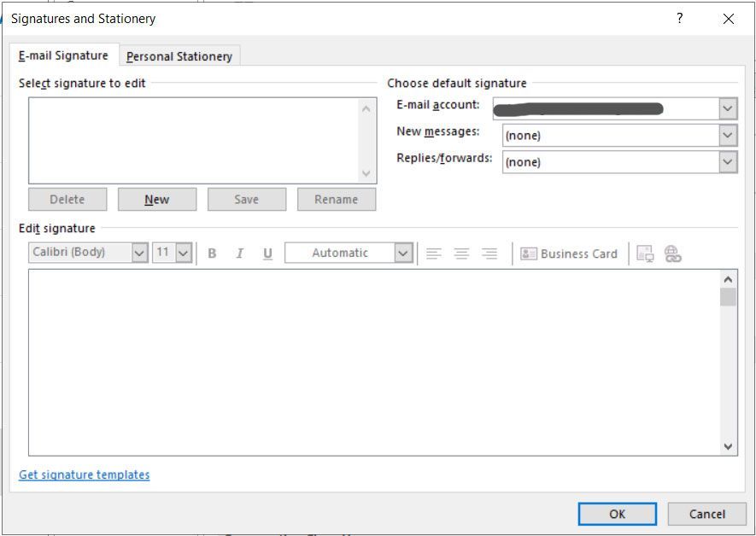The height and width of the screenshot is (536, 756).
Task: Toggle Bold formatting in signature editor
Action: pos(212,253)
